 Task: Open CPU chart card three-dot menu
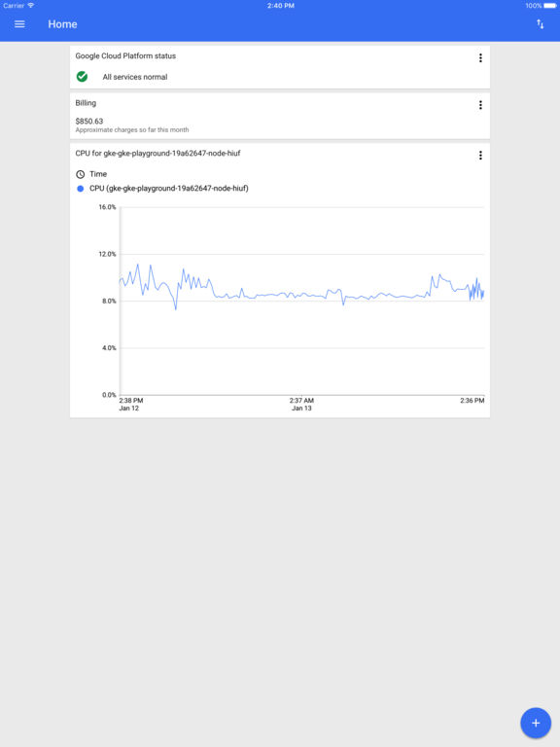(480, 156)
